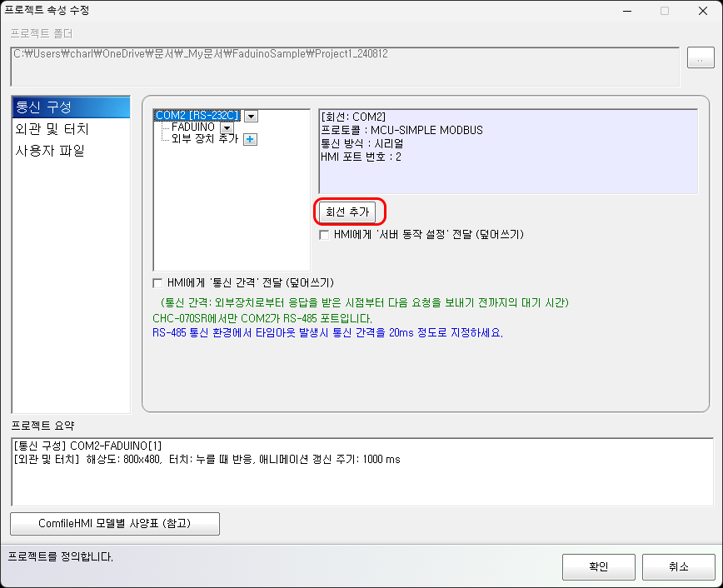The width and height of the screenshot is (723, 588).
Task: Open the ComfileHMI 모델별 사양표 reference
Action: click(x=114, y=523)
